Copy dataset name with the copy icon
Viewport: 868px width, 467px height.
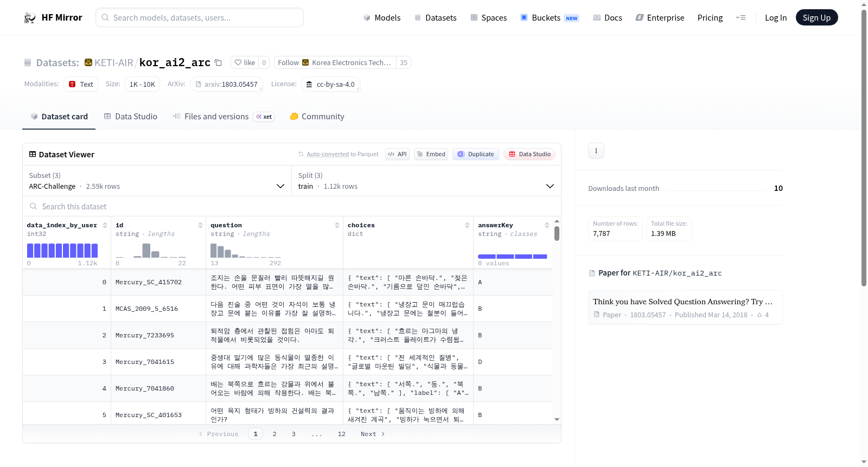coord(218,62)
